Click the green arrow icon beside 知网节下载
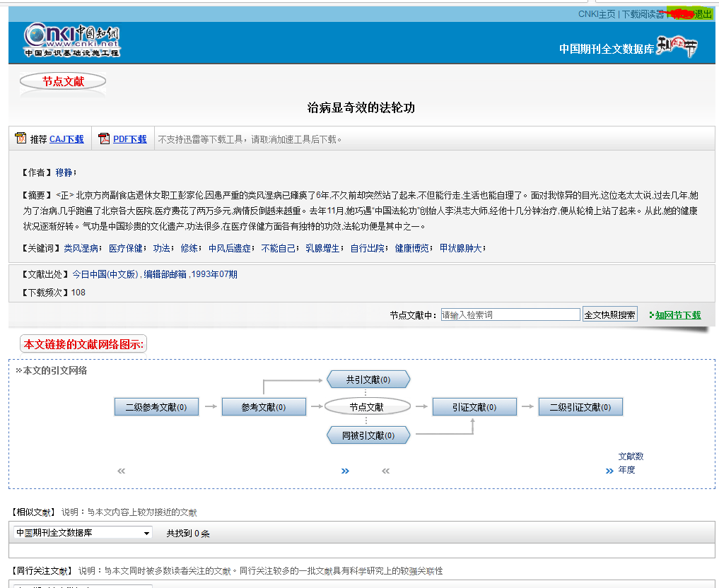719x588 pixels. tap(651, 315)
